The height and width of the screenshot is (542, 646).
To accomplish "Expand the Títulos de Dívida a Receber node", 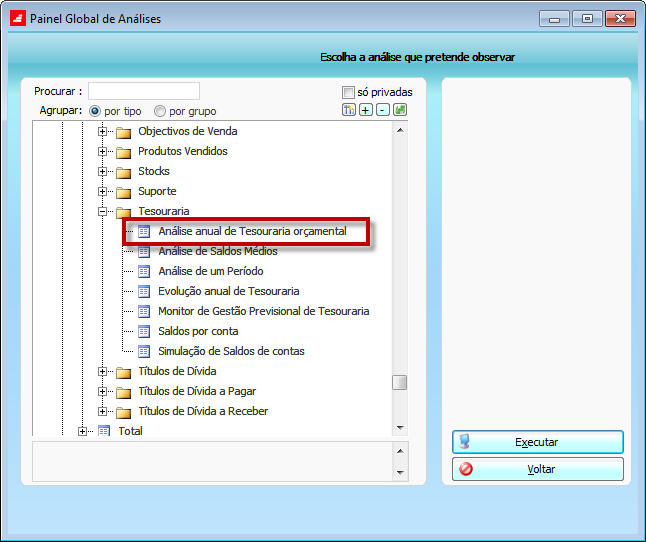I will 102,411.
